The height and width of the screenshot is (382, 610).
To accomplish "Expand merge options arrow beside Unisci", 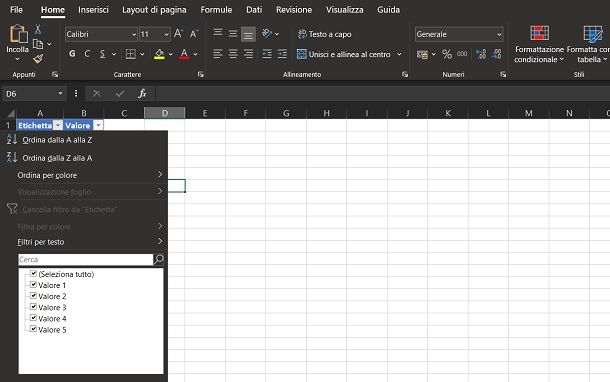I will (399, 54).
